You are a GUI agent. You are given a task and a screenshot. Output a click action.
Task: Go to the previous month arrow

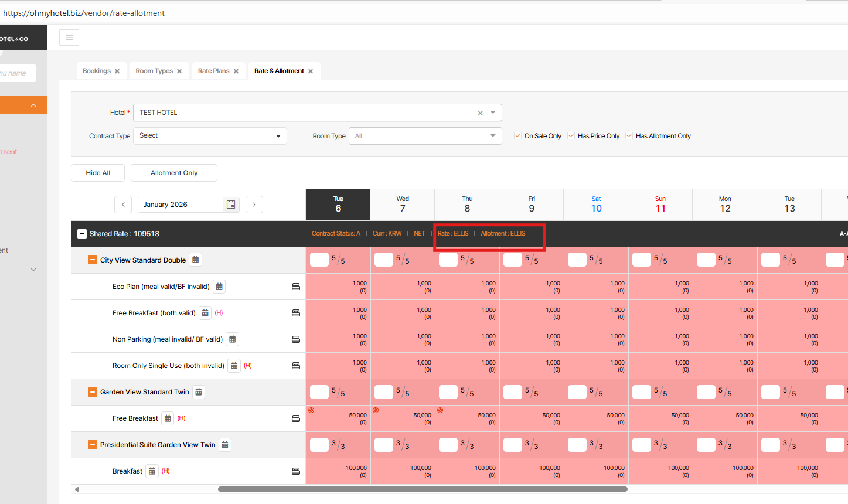(123, 205)
